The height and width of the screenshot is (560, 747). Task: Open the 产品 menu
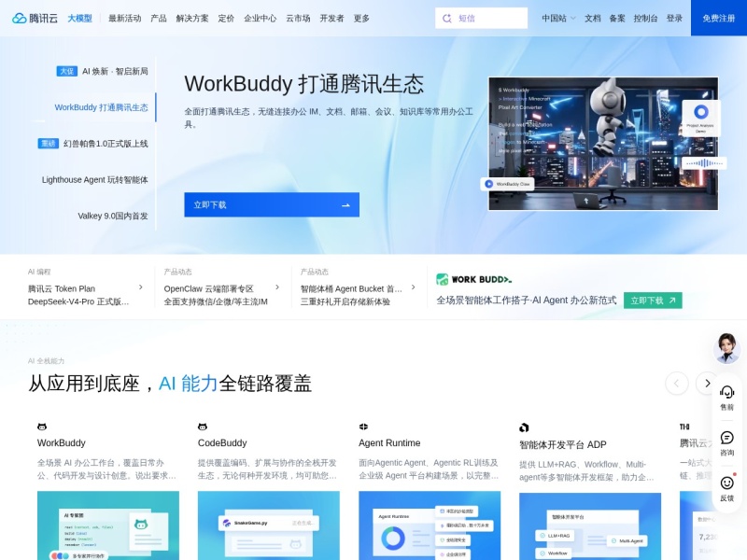pyautogui.click(x=159, y=18)
